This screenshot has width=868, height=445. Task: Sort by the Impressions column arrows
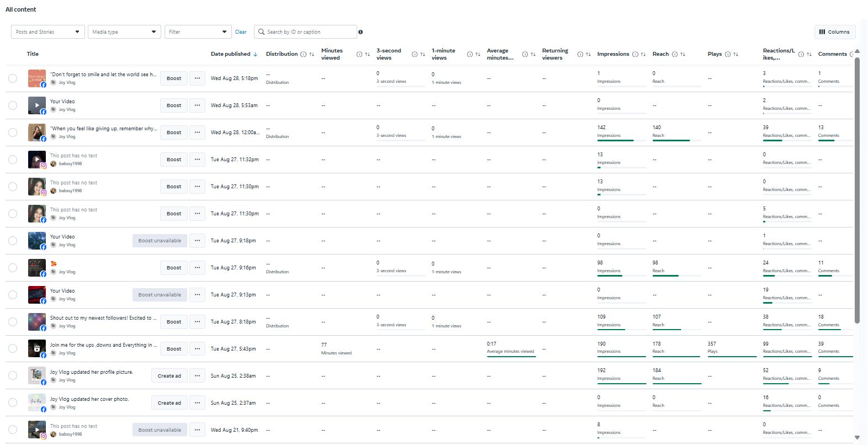click(643, 54)
